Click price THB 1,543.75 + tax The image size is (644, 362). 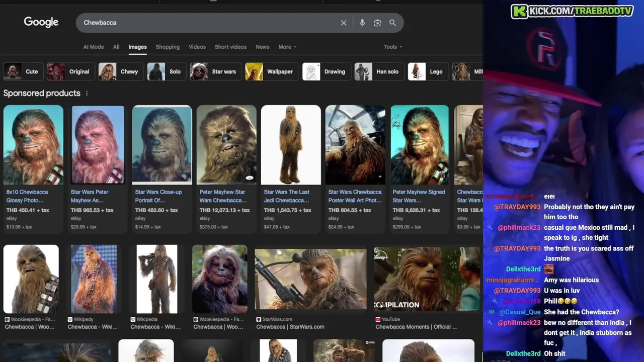click(x=288, y=210)
